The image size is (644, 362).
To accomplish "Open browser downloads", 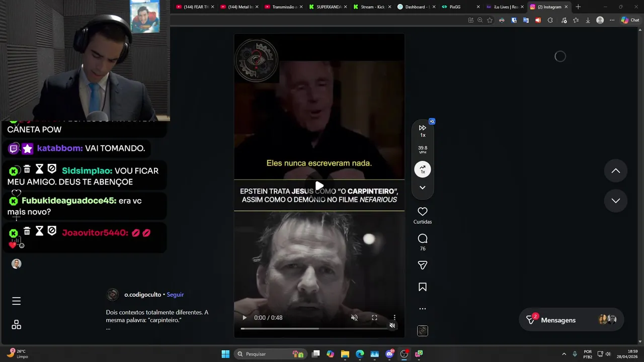I will coord(588,20).
